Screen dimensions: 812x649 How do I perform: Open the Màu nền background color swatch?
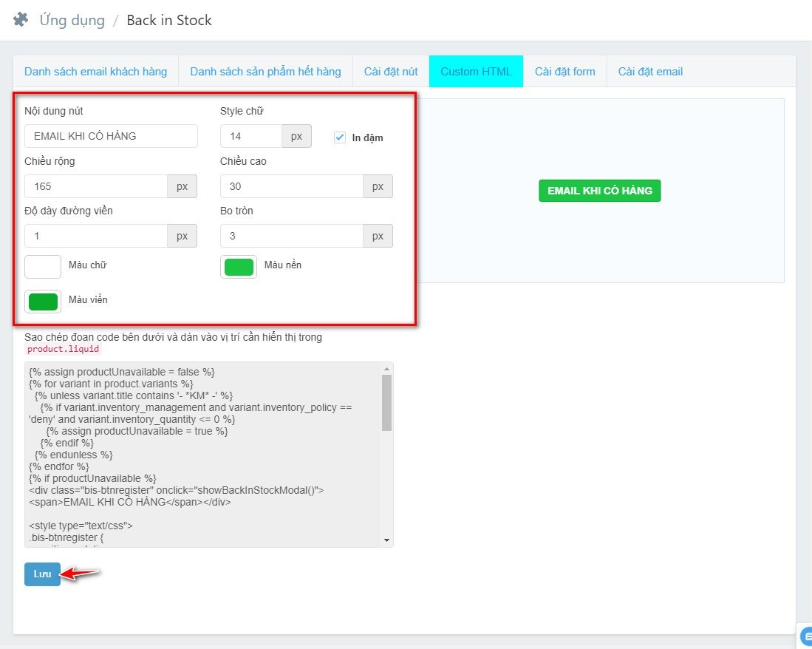[x=239, y=267]
